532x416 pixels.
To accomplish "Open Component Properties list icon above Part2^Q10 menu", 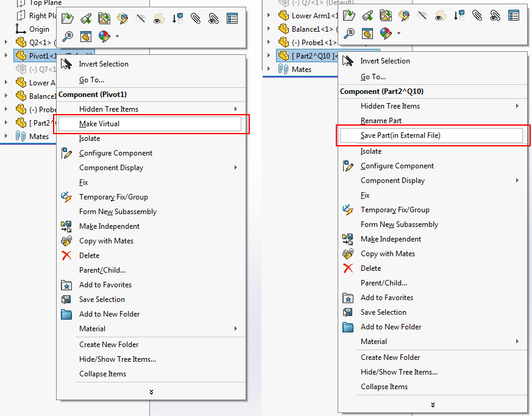I will pos(514,15).
